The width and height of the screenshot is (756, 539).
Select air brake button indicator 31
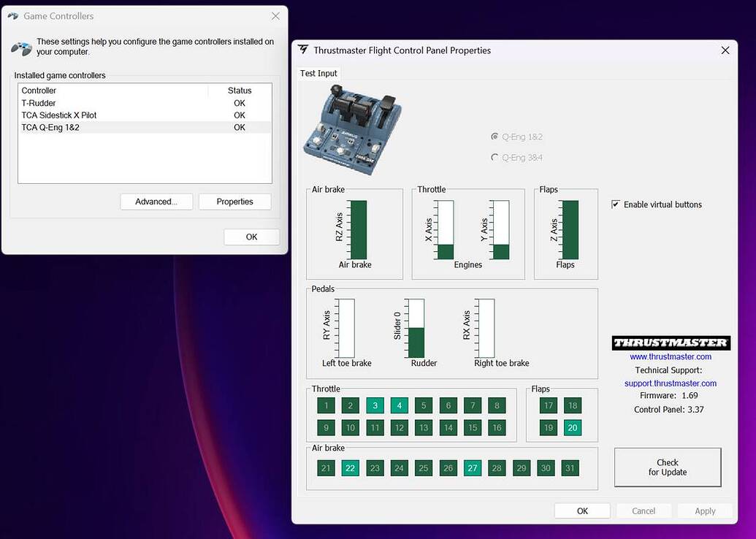(570, 468)
